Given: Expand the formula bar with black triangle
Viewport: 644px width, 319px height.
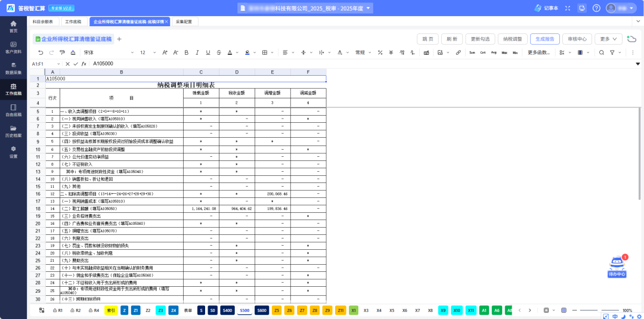Looking at the screenshot, I should click(638, 64).
